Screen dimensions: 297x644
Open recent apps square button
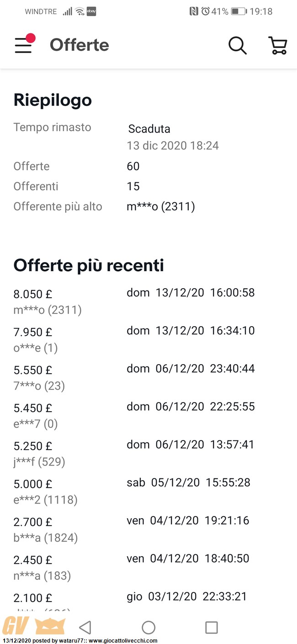(211, 627)
